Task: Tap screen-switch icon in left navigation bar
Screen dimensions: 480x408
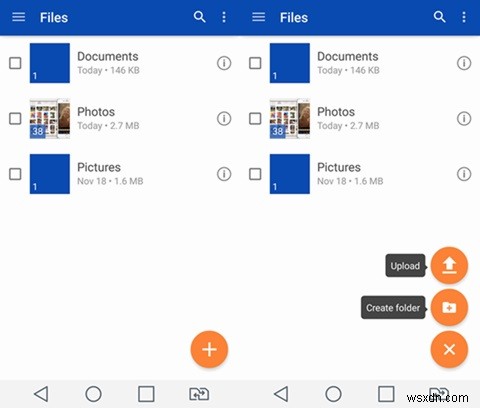Action: pyautogui.click(x=199, y=394)
